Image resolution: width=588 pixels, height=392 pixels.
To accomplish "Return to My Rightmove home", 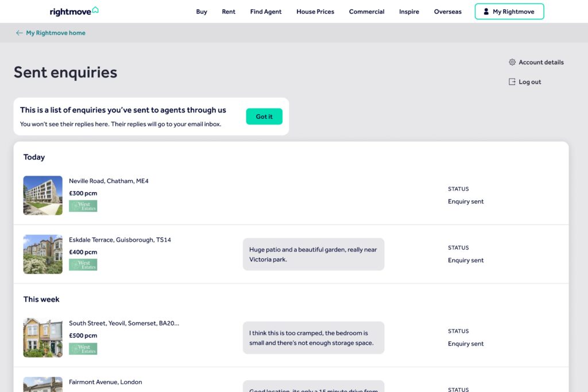I will click(56, 33).
